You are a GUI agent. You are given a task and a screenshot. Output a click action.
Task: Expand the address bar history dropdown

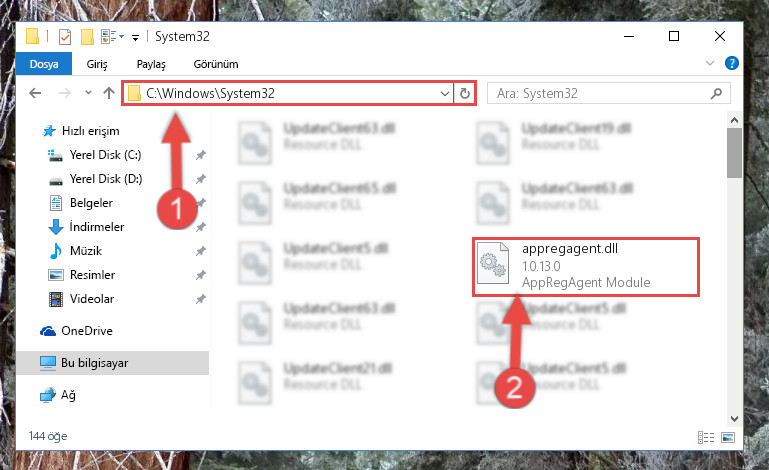point(445,93)
